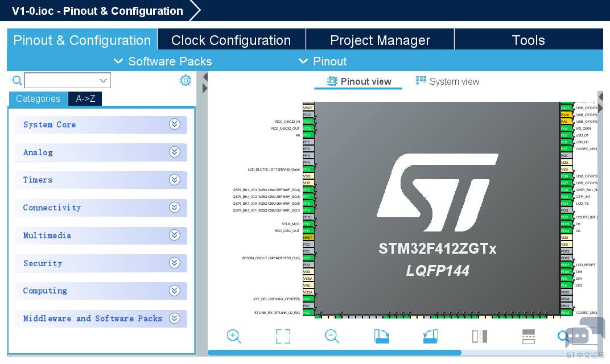Click the STM32F412ZGTx chip name text
610x364 pixels.
pos(437,249)
